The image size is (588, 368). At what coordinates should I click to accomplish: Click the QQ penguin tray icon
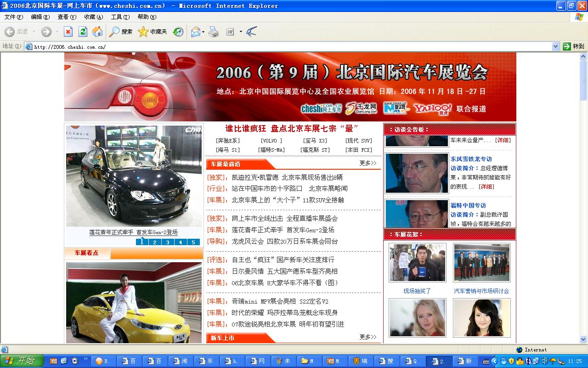click(x=520, y=361)
